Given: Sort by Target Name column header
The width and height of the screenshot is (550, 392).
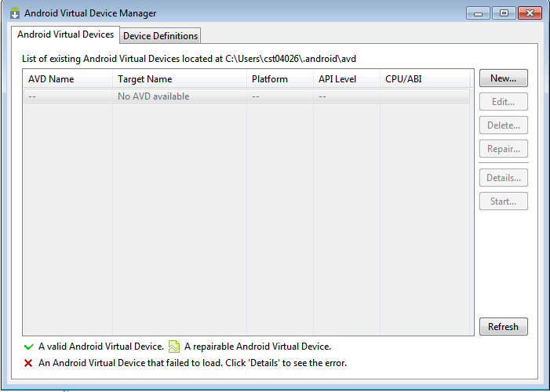Looking at the screenshot, I should (180, 79).
